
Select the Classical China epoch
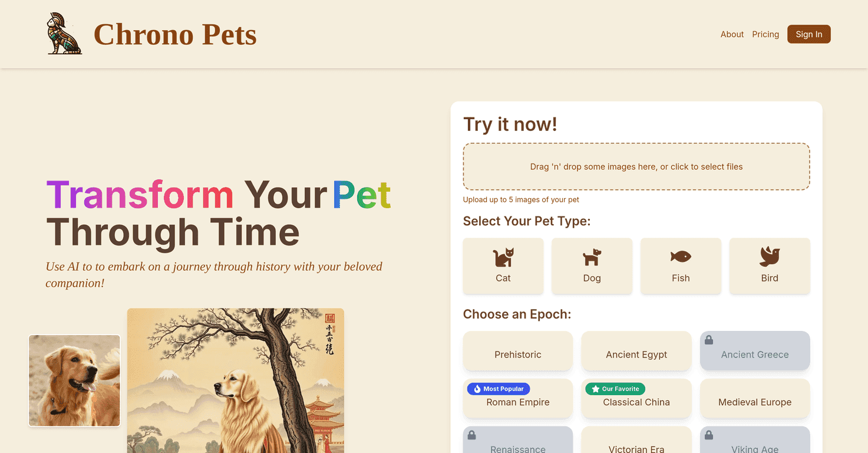(x=636, y=402)
